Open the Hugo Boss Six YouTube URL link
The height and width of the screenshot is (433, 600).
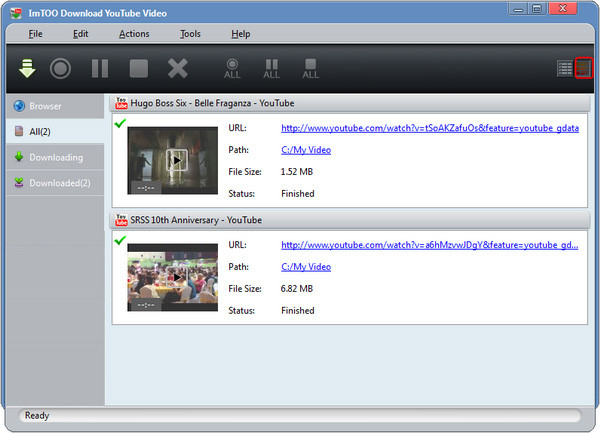coord(430,128)
